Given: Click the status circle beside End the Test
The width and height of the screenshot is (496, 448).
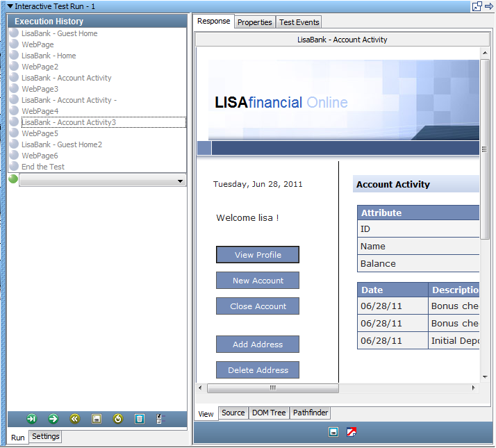Looking at the screenshot, I should (x=14, y=166).
